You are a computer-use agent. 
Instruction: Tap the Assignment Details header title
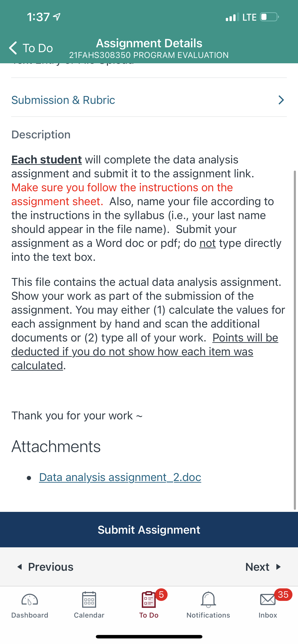click(149, 43)
